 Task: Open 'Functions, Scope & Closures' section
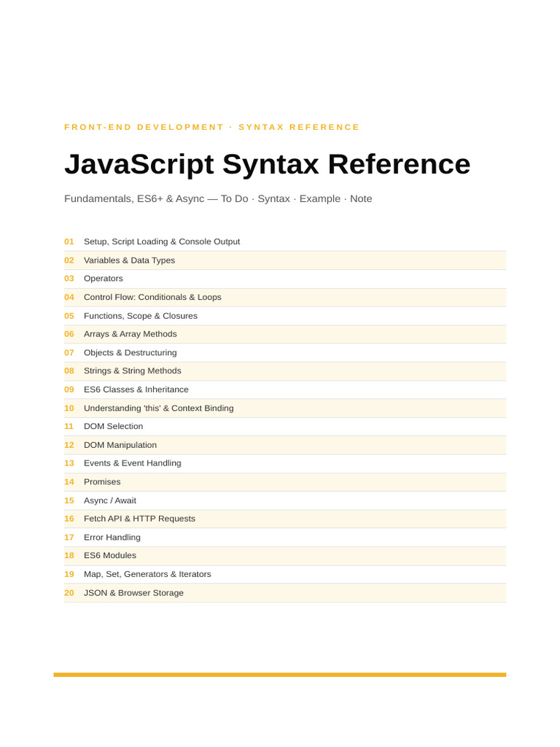(285, 316)
